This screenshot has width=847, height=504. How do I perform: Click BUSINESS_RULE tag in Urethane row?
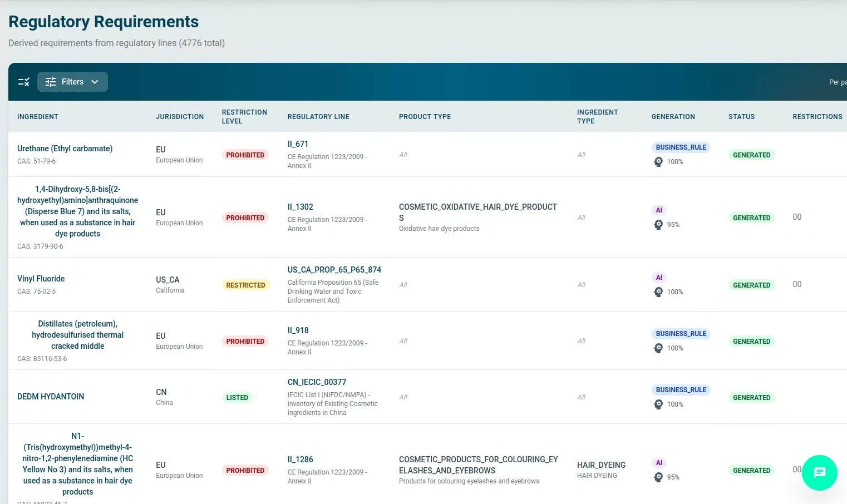pyautogui.click(x=681, y=147)
